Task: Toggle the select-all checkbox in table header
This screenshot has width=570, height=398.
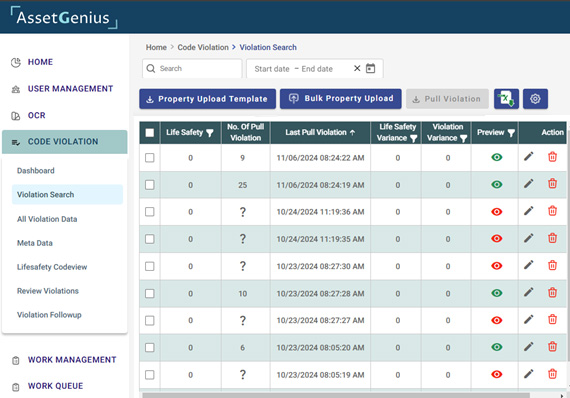Action: click(x=150, y=133)
